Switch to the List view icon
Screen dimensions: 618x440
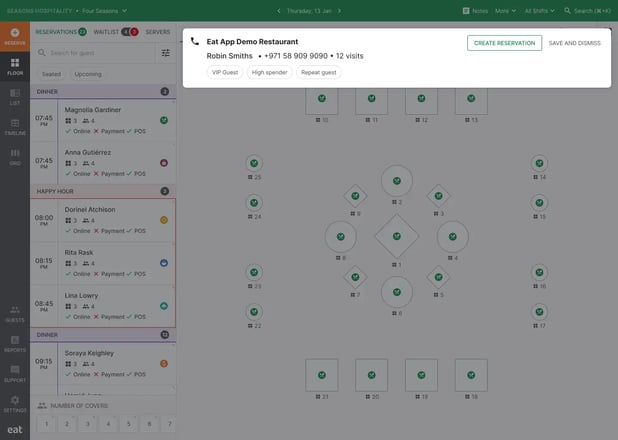[15, 93]
